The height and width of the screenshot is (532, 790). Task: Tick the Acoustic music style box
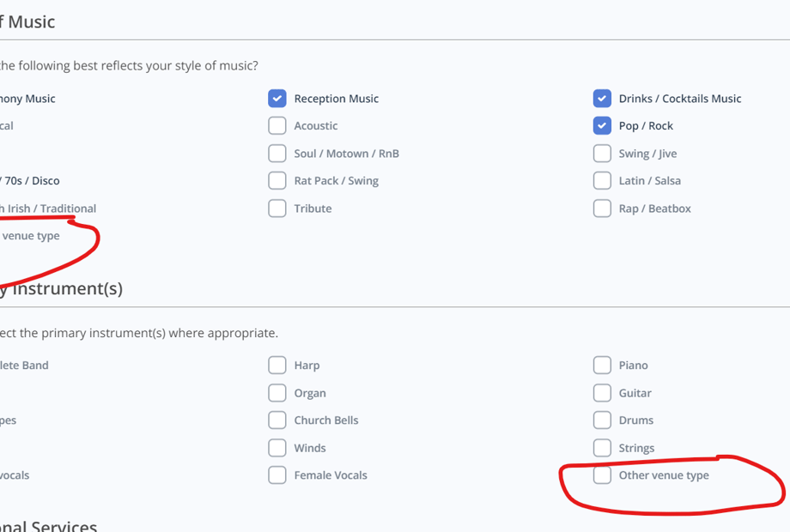276,126
